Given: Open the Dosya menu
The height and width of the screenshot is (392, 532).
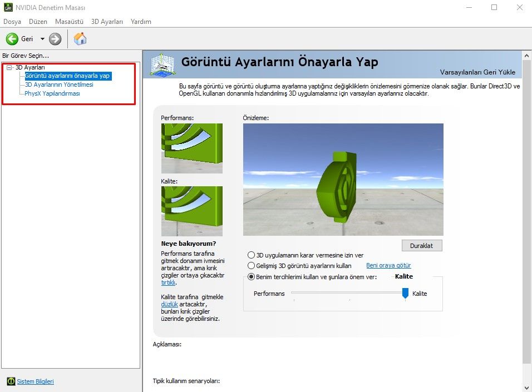Looking at the screenshot, I should click(12, 22).
